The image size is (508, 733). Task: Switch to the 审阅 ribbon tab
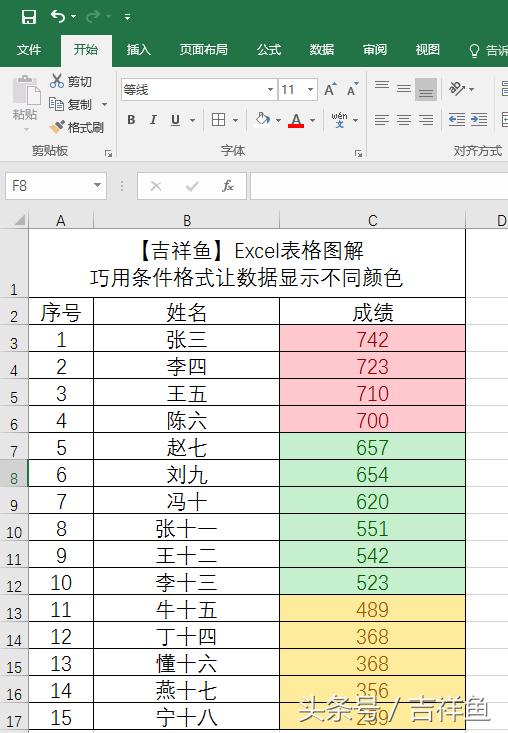point(375,50)
